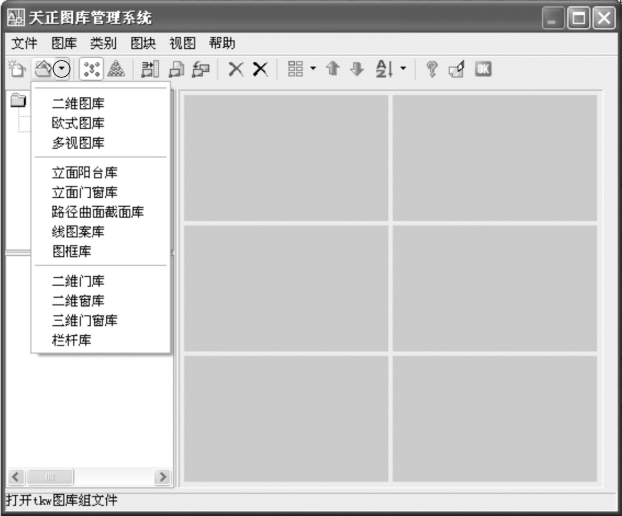The width and height of the screenshot is (622, 516).
Task: Open the 文件 menu
Action: [24, 43]
